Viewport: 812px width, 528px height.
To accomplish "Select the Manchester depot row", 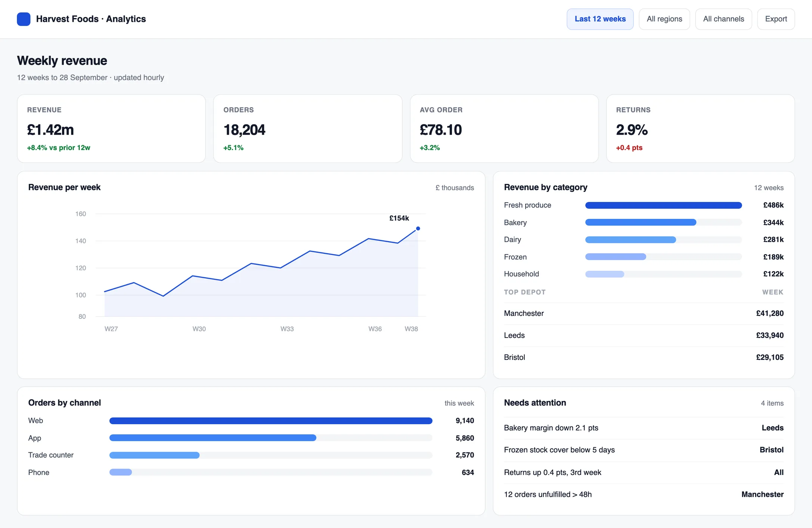I will tap(644, 314).
